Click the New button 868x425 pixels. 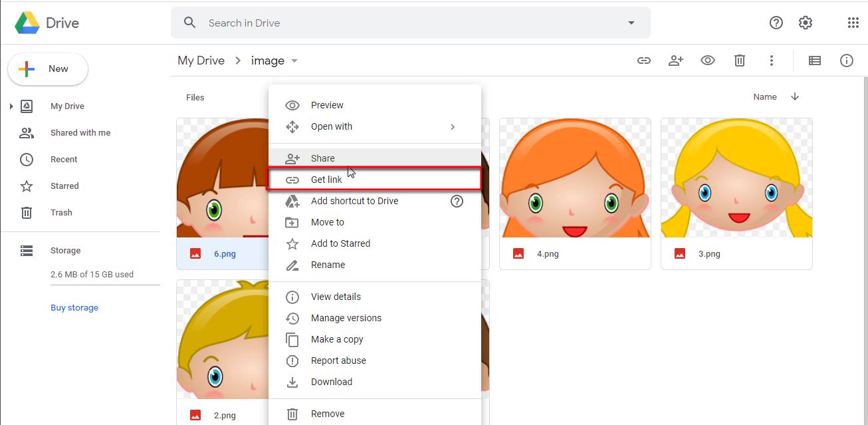47,69
